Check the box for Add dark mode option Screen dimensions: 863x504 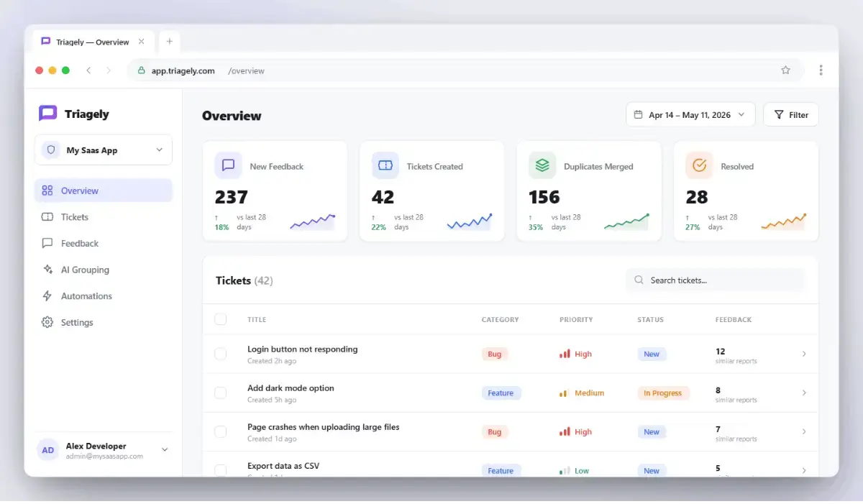(221, 393)
